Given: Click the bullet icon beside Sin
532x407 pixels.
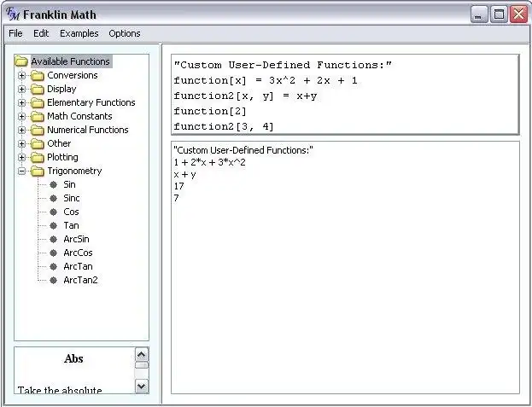Looking at the screenshot, I should [53, 184].
